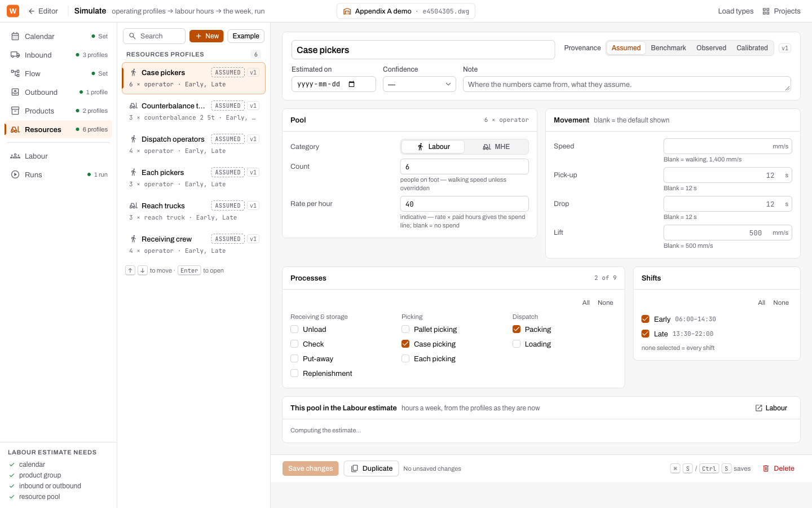This screenshot has height=508, width=812.
Task: Open the Calendar section icon
Action: pos(15,36)
